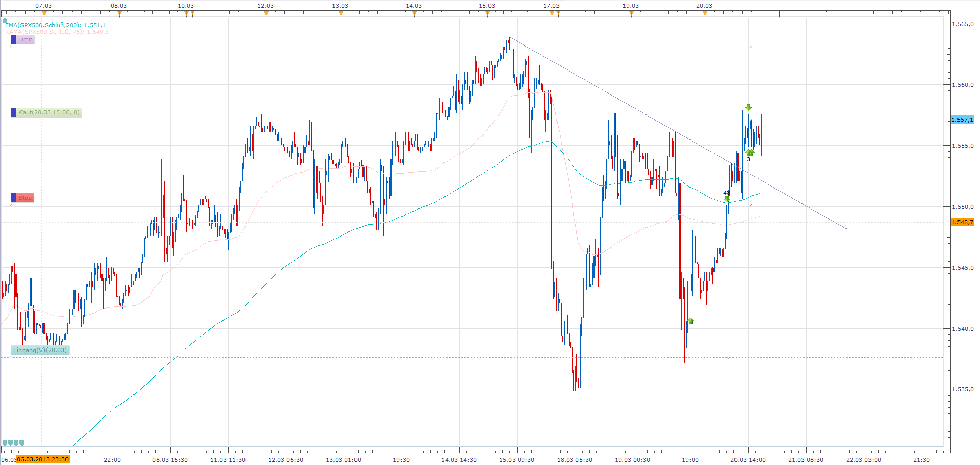Select the red Stop order label
This screenshot has width=980, height=465.
point(25,198)
